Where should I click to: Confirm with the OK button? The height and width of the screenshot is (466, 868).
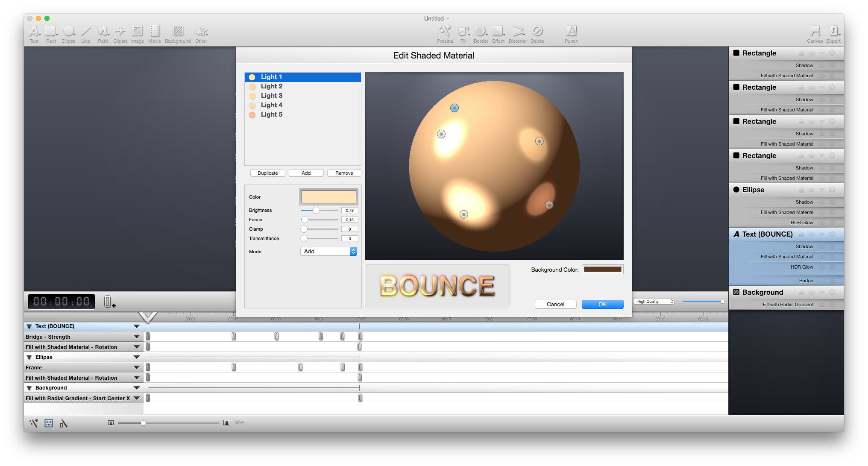pos(603,304)
